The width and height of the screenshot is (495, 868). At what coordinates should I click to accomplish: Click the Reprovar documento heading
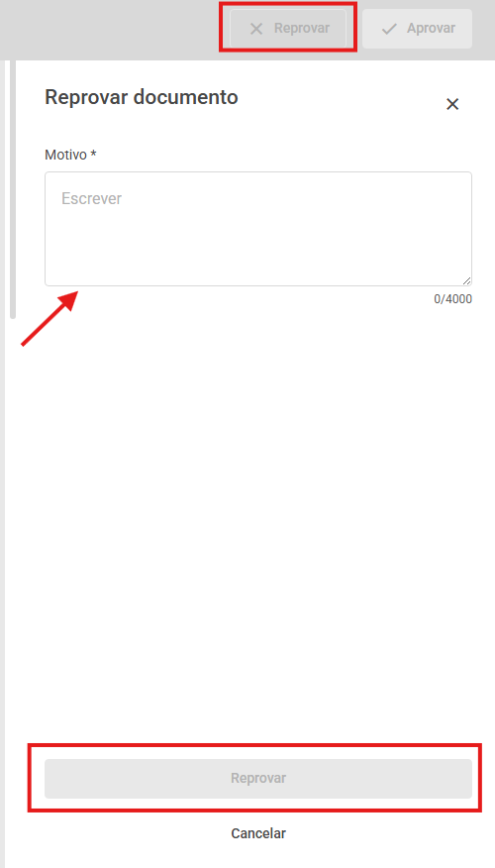pyautogui.click(x=142, y=97)
